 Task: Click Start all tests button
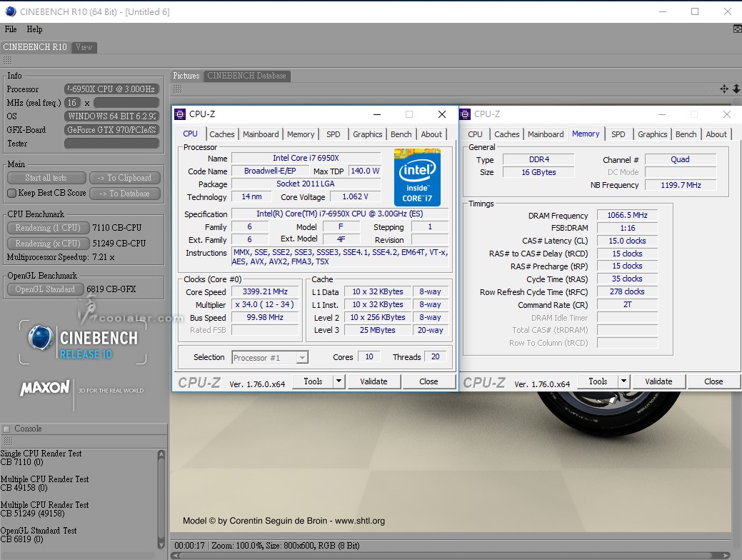[x=46, y=178]
